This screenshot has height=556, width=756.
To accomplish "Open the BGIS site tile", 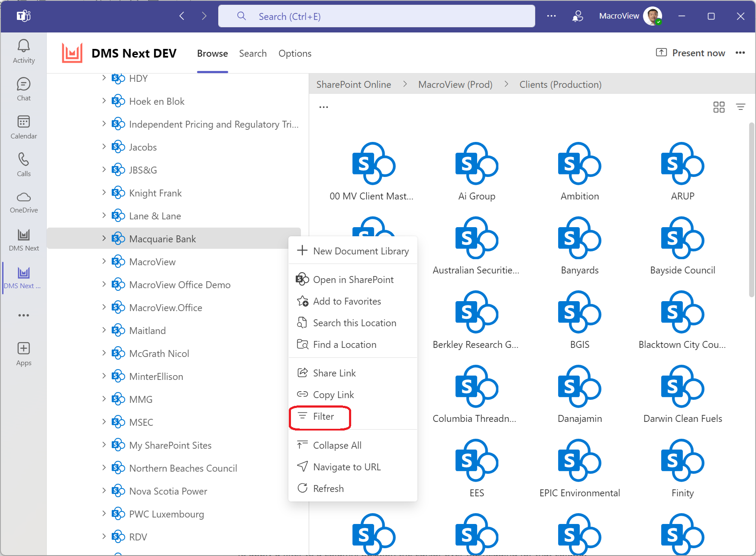I will click(580, 320).
